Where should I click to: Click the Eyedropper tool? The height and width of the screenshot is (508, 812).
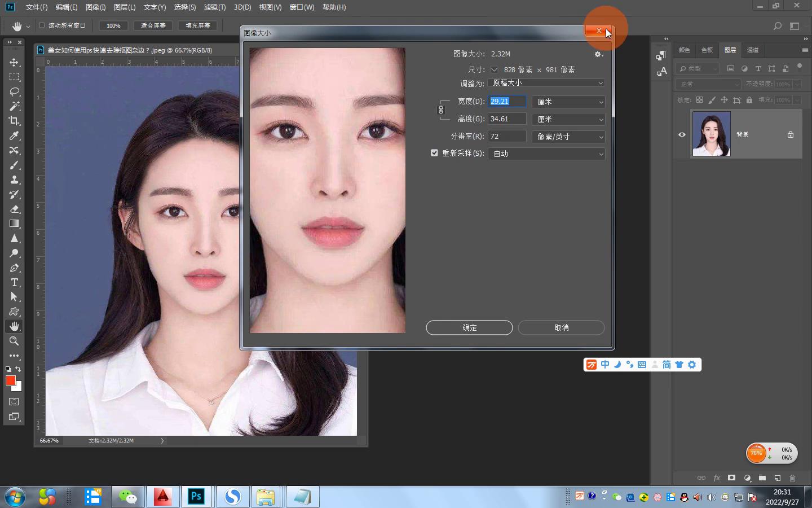(x=14, y=135)
